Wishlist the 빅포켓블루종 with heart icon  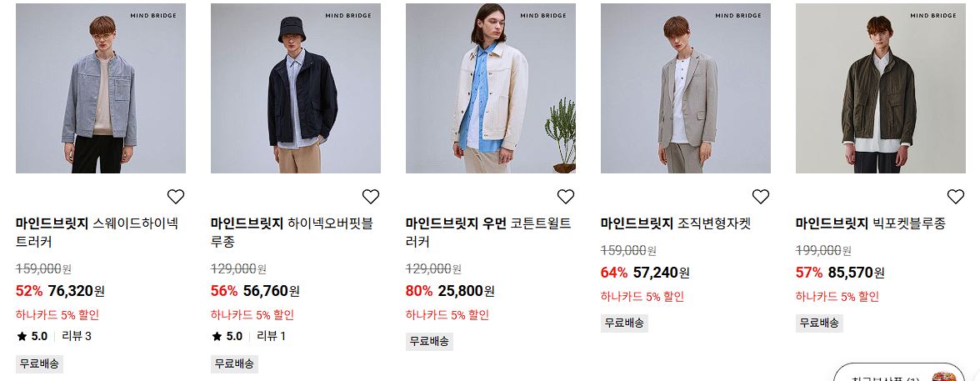[x=956, y=197]
